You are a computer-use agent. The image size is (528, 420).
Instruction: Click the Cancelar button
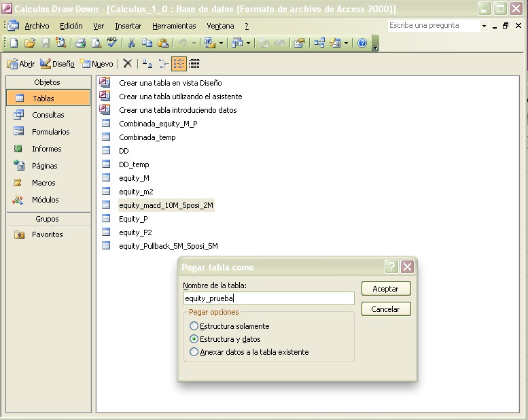385,309
